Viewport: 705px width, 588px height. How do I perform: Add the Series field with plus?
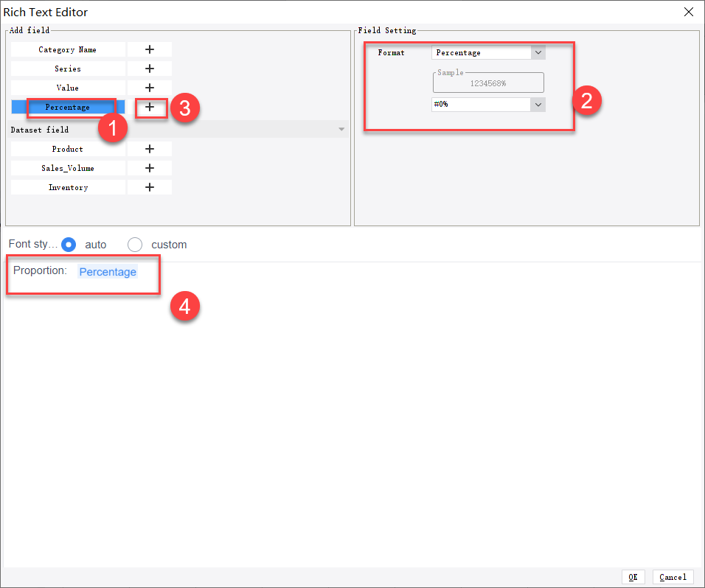pos(149,69)
